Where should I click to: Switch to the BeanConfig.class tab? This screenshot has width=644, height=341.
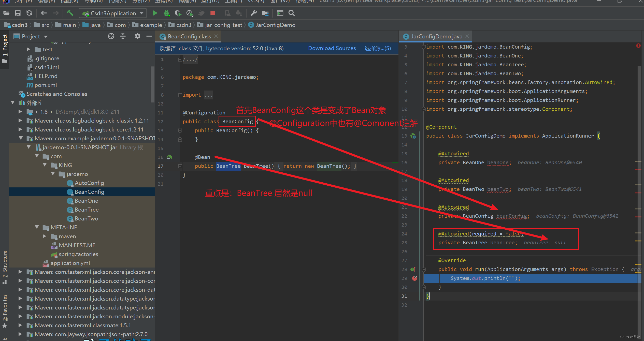[x=189, y=37]
